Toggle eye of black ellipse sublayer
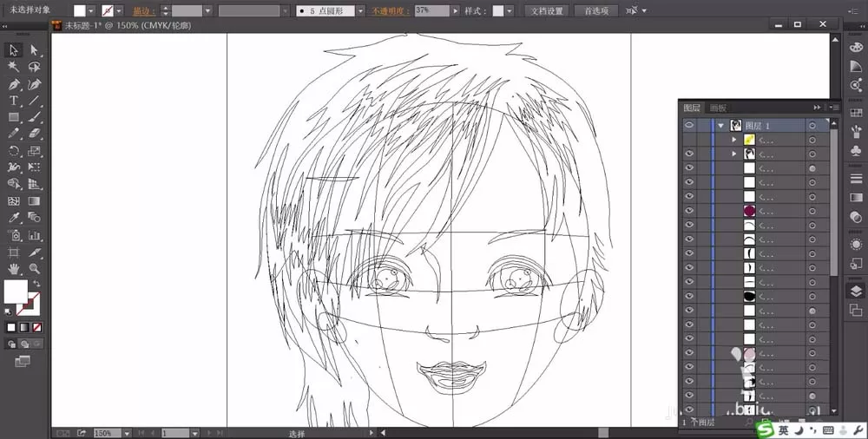The image size is (868, 439). [689, 296]
